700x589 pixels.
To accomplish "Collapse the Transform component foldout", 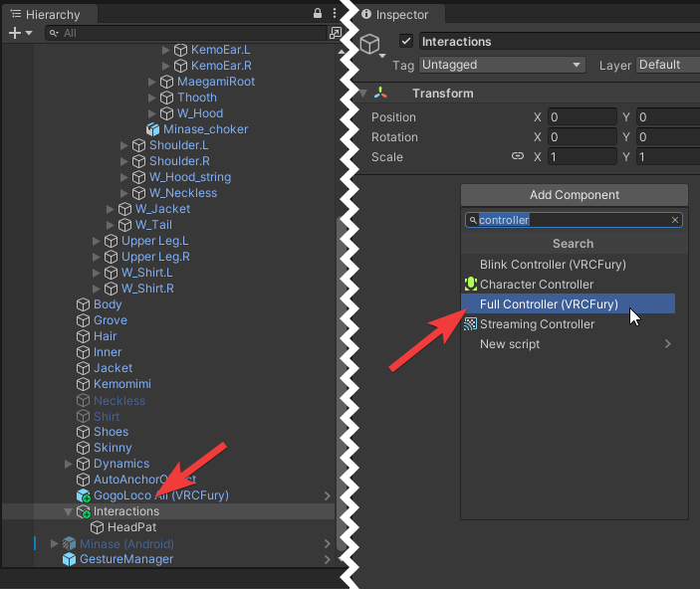I will pos(363,94).
